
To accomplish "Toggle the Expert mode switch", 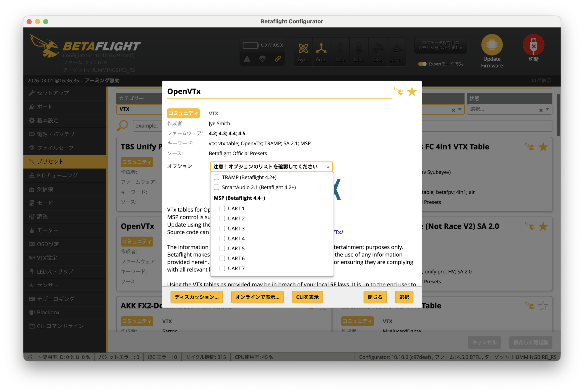I will [422, 64].
